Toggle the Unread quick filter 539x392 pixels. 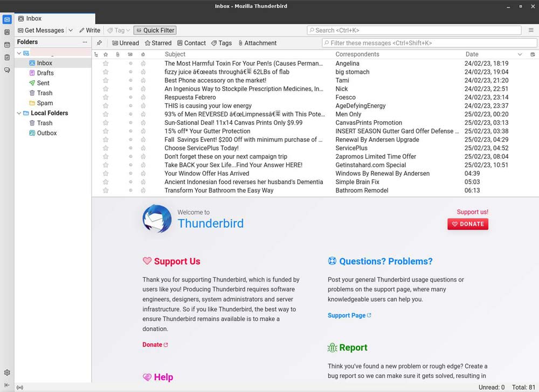(x=126, y=43)
